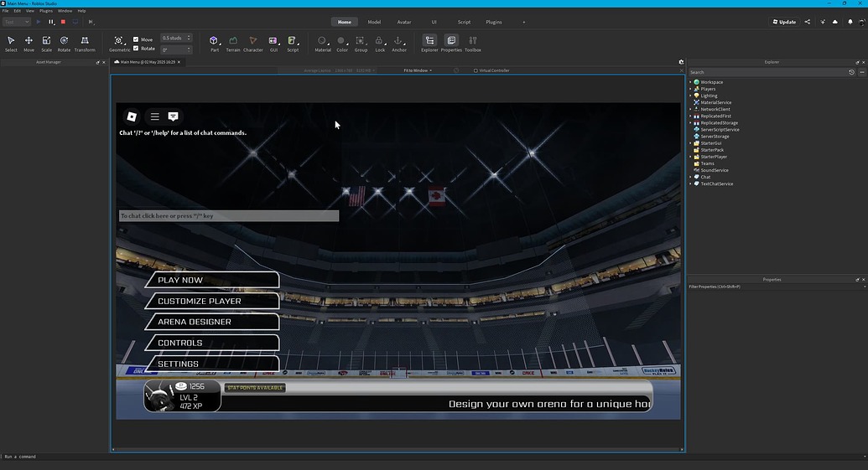Insert a Part
Image resolution: width=868 pixels, height=470 pixels.
[214, 44]
